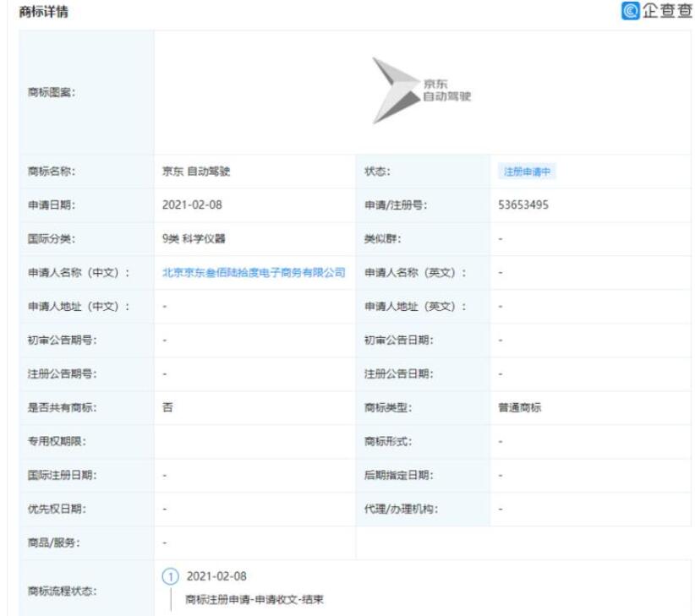This screenshot has width=695, height=616.
Task: Click the Qichacha logo icon
Action: (x=630, y=11)
